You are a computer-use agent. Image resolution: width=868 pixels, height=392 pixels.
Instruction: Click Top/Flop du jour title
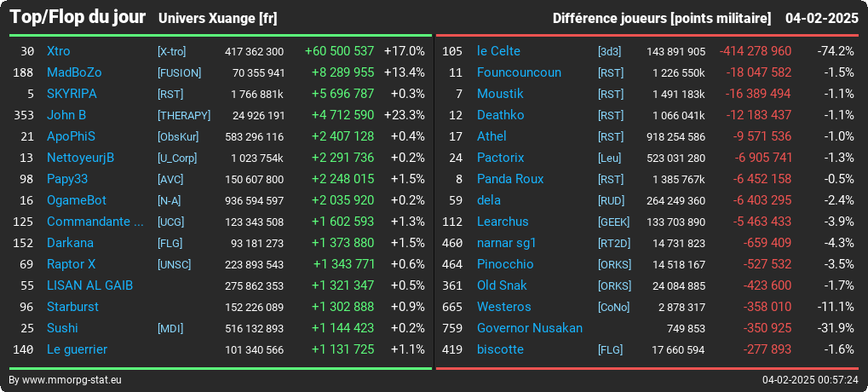[78, 17]
